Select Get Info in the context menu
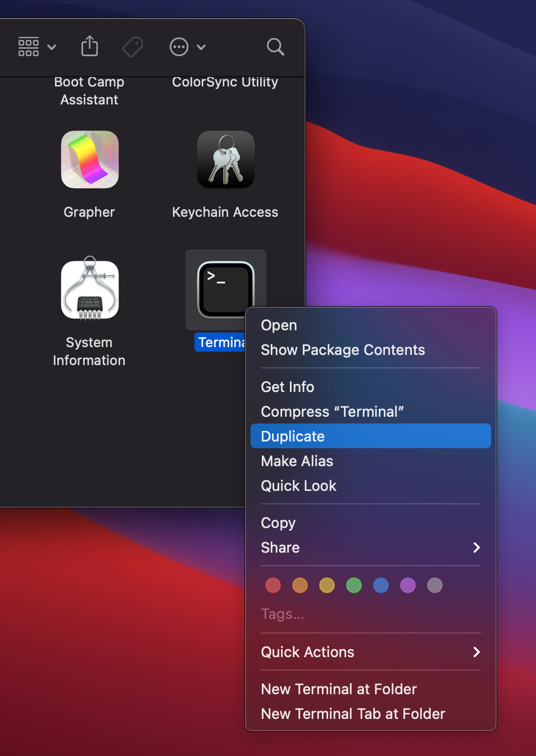This screenshot has height=756, width=536. [x=287, y=386]
